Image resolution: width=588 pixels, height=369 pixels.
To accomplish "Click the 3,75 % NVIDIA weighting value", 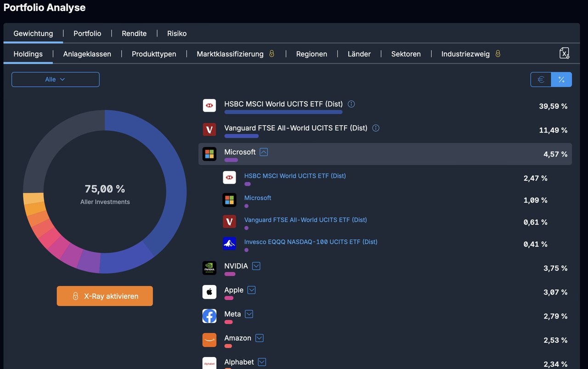I will tap(555, 268).
